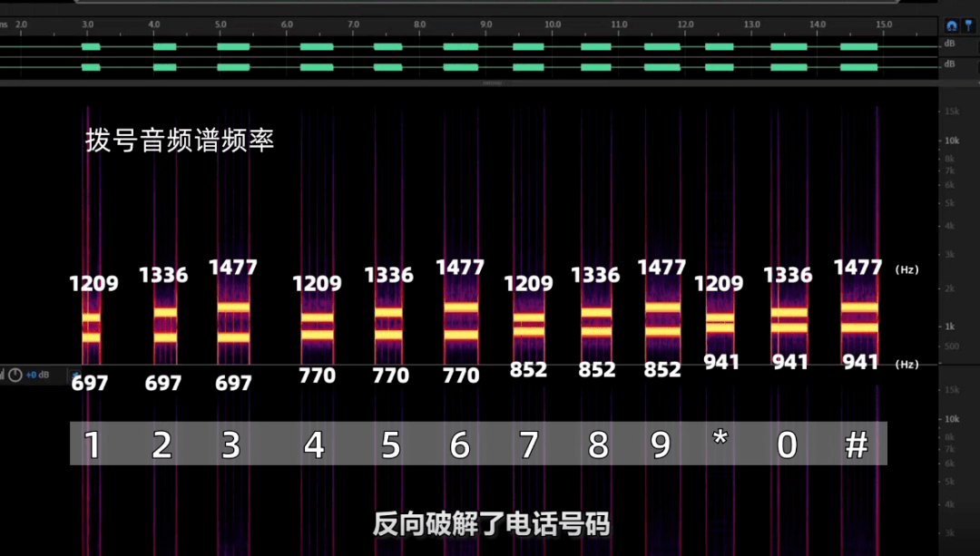This screenshot has width=980, height=556.
Task: Click the 15.0 mark on the time ruler
Action: click(884, 24)
